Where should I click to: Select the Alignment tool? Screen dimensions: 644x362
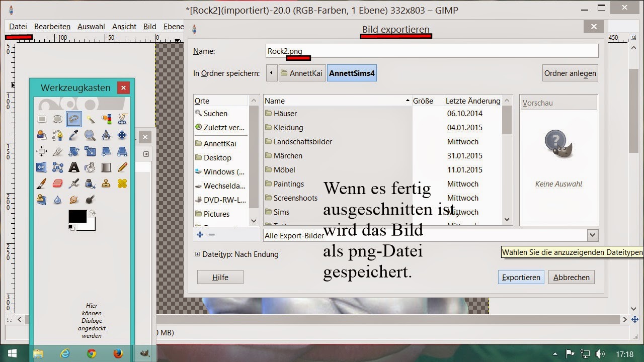(x=42, y=151)
